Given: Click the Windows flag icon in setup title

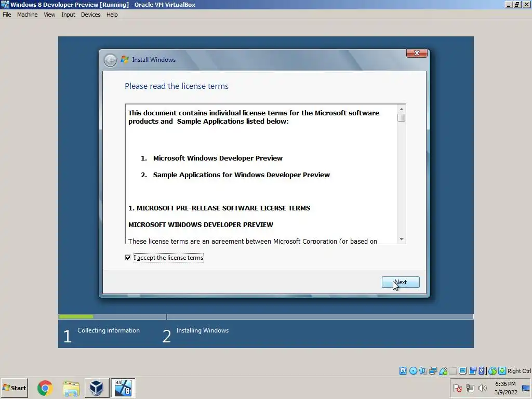Looking at the screenshot, I should [125, 59].
